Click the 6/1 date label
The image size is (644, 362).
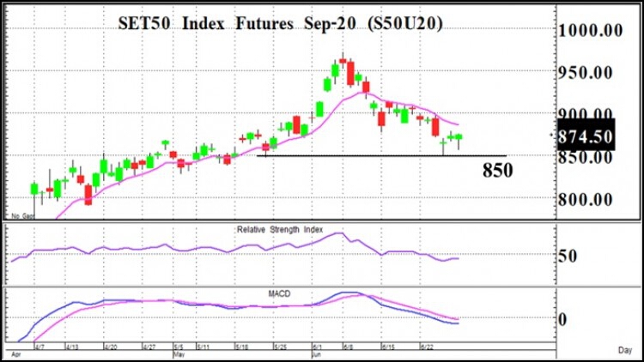click(317, 347)
